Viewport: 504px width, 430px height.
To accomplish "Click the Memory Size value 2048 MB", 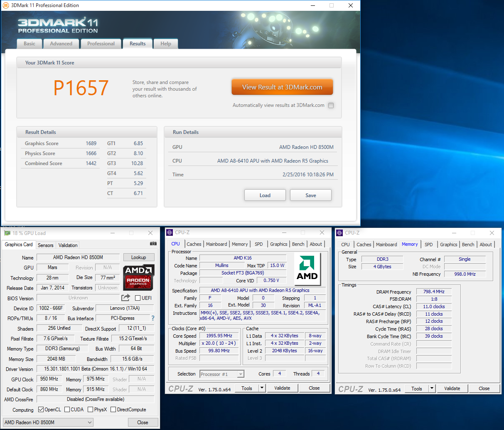I will [56, 358].
